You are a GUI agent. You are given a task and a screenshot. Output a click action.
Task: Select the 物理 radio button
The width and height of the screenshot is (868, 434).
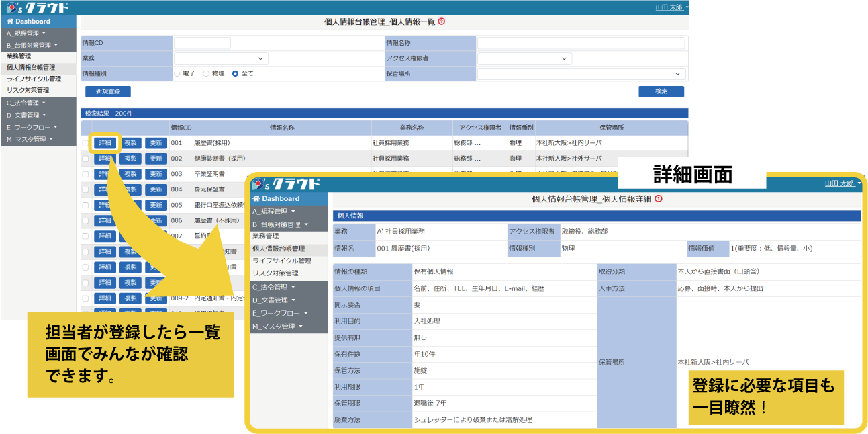pyautogui.click(x=207, y=73)
